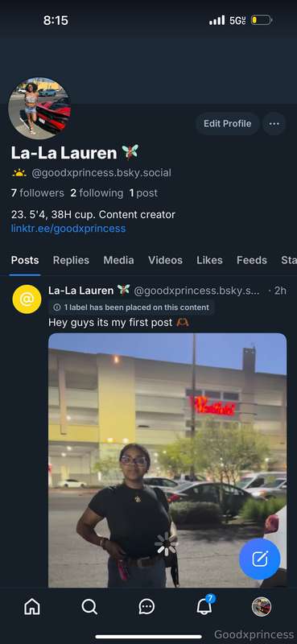Expand the label placed on content notice
Screen dimensions: 297x644
[131, 308]
